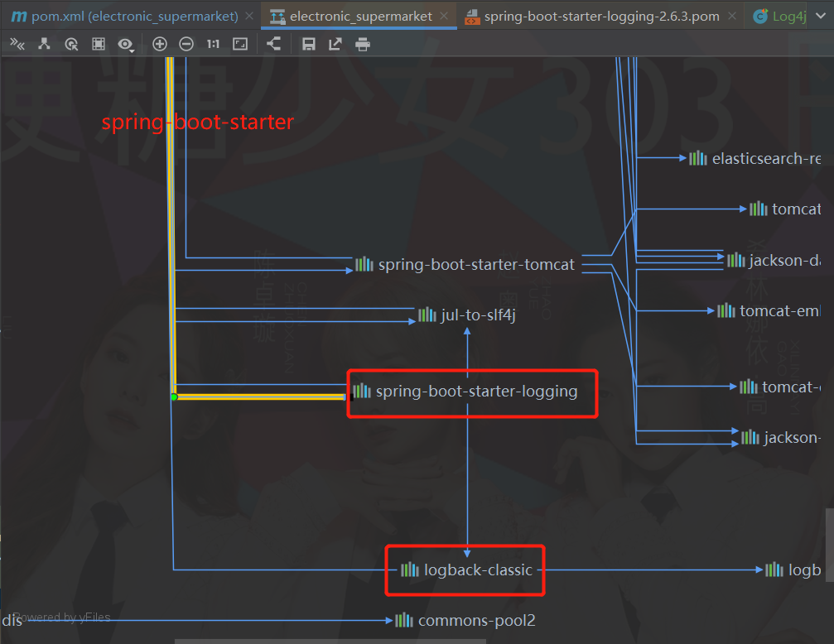Select the magnifier locate icon
The image size is (834, 644).
72,44
